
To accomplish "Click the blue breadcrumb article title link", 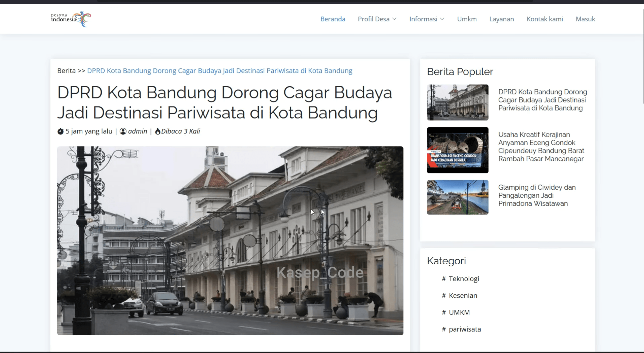I will click(219, 71).
